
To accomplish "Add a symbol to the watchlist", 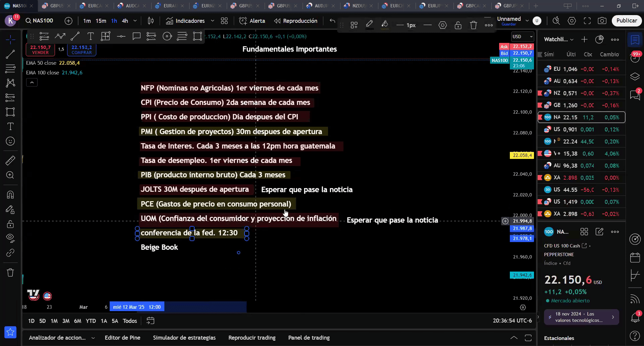I will pyautogui.click(x=584, y=40).
